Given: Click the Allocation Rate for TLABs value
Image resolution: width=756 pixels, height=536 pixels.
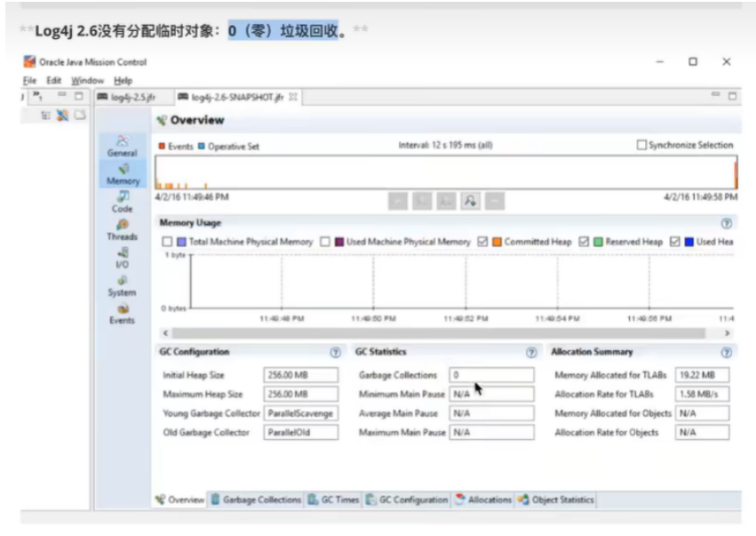Looking at the screenshot, I should [x=702, y=394].
